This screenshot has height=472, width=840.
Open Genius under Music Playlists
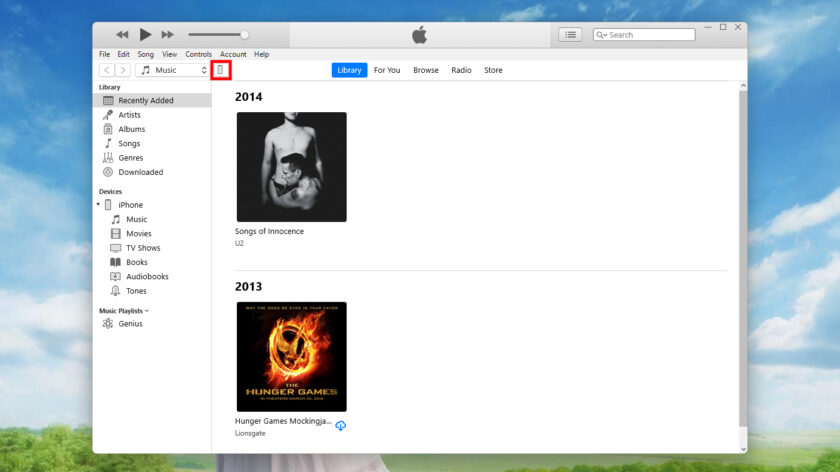click(131, 324)
